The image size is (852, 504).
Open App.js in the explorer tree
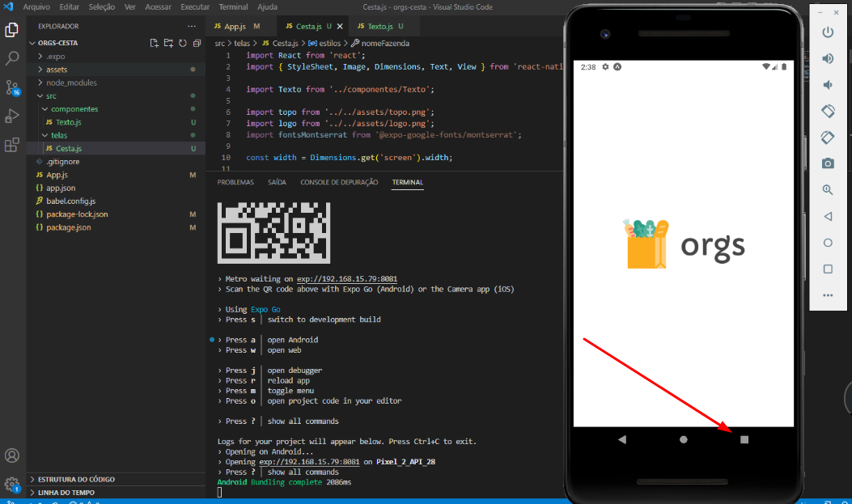pyautogui.click(x=116, y=175)
